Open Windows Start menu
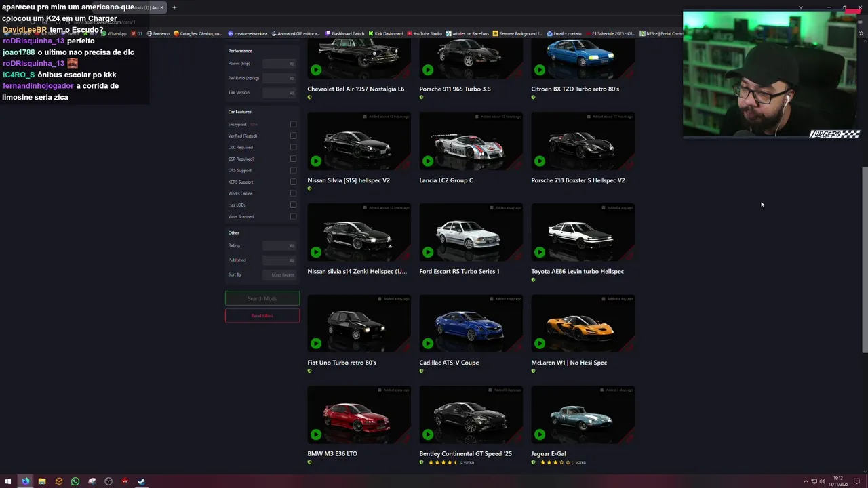Viewport: 868px width, 488px height. click(8, 481)
